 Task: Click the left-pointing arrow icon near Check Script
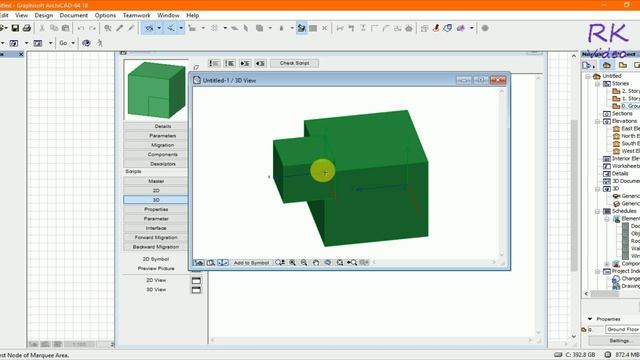(260, 63)
